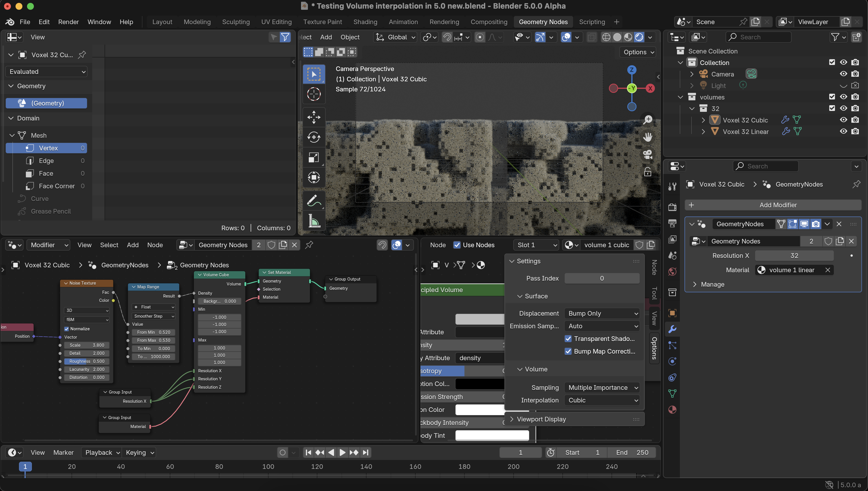The width and height of the screenshot is (868, 491).
Task: Click the viewport zoom magnifier icon
Action: pos(648,120)
